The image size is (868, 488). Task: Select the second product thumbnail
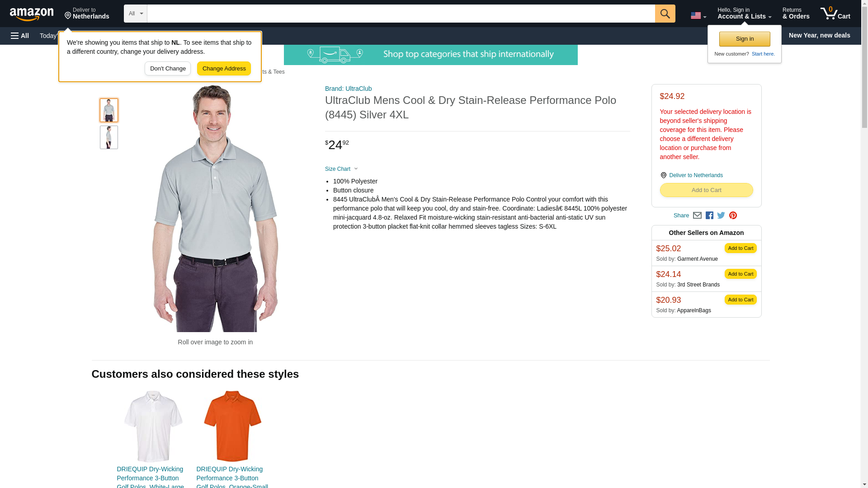(109, 137)
